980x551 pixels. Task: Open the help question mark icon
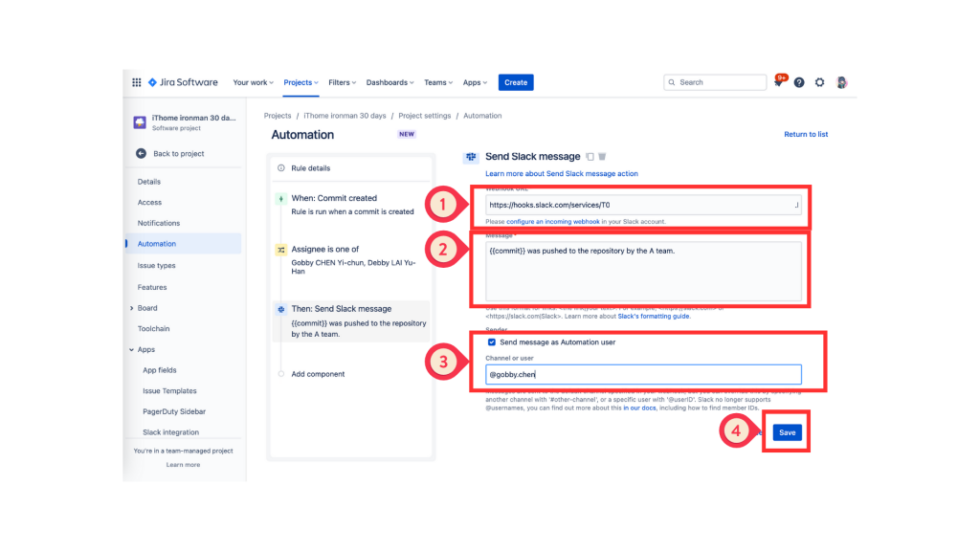799,82
